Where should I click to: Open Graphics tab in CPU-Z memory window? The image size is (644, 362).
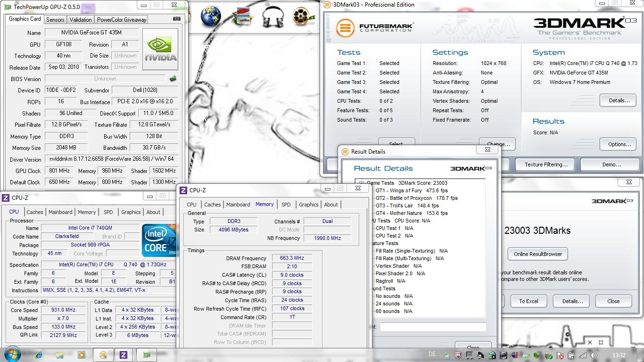click(x=309, y=205)
